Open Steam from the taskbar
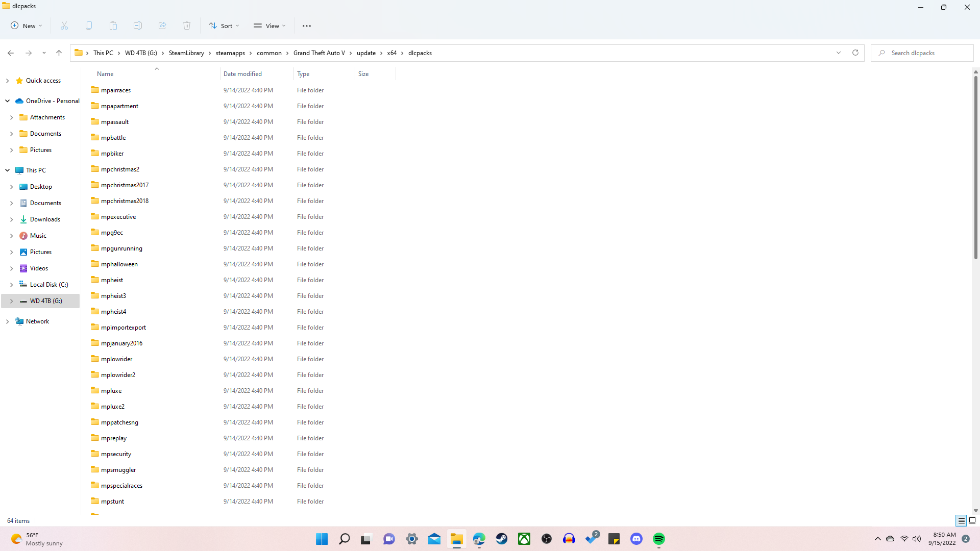The height and width of the screenshot is (551, 980). (502, 539)
